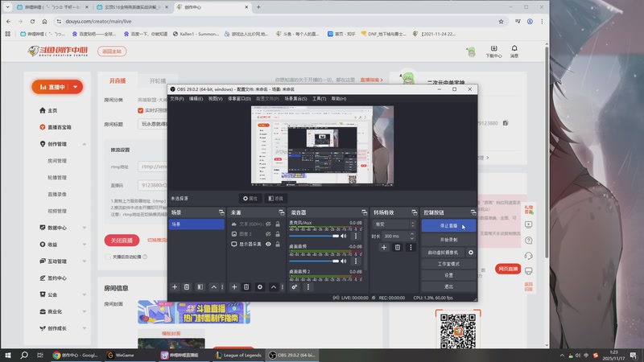Toggle lock on 显示器采集 source

click(x=278, y=245)
